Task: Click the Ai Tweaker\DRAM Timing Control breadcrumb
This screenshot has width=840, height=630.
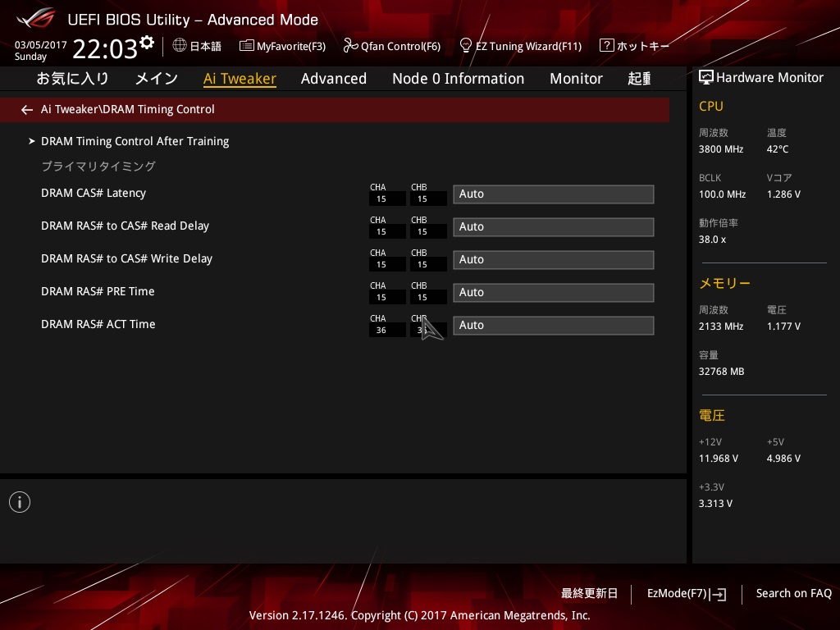Action: [x=127, y=109]
